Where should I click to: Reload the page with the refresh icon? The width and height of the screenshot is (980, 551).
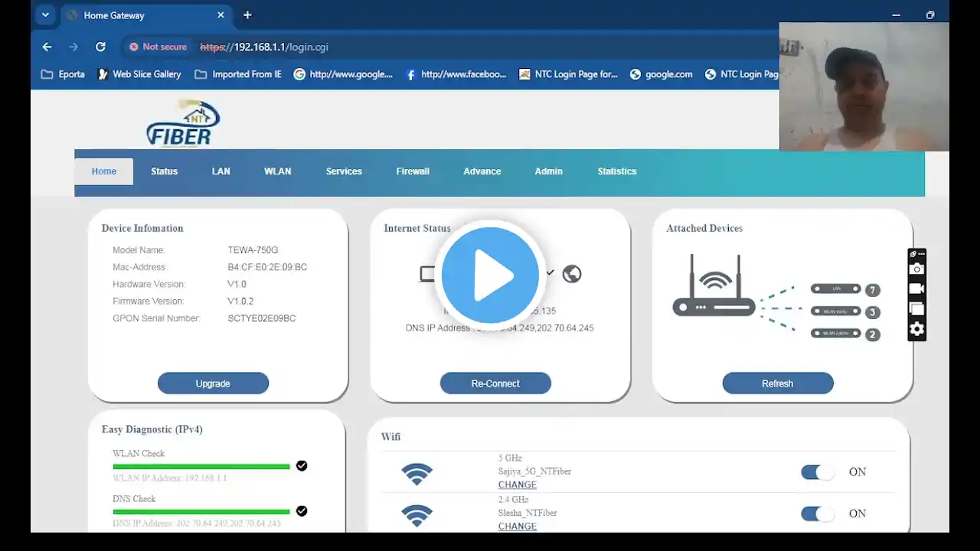(100, 47)
